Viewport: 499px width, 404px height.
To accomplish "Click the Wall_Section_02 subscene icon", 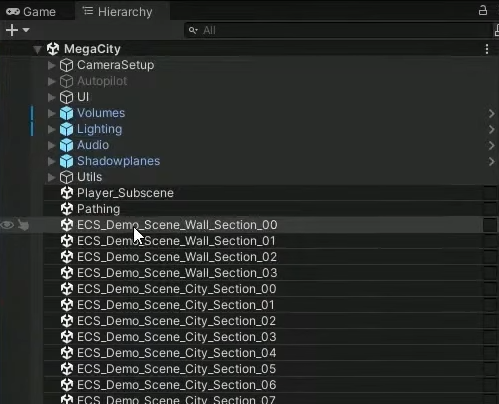I will click(x=67, y=257).
